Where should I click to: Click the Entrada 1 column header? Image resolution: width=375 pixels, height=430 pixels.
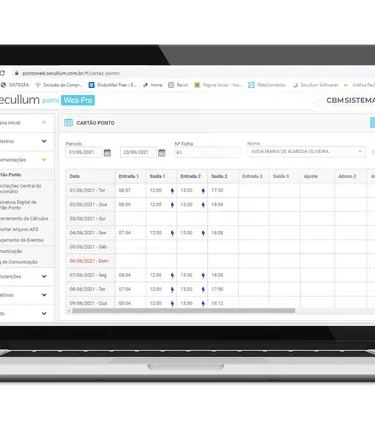[x=129, y=176]
